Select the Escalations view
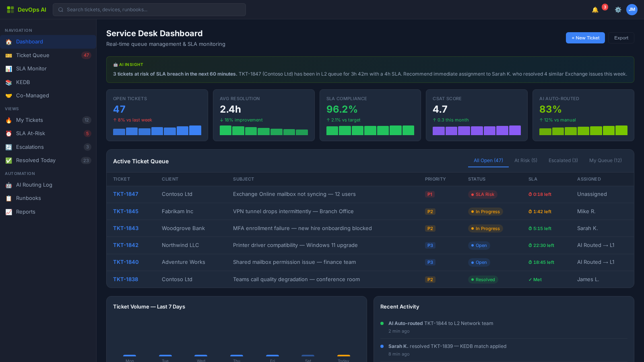The height and width of the screenshot is (362, 644). coord(30,147)
